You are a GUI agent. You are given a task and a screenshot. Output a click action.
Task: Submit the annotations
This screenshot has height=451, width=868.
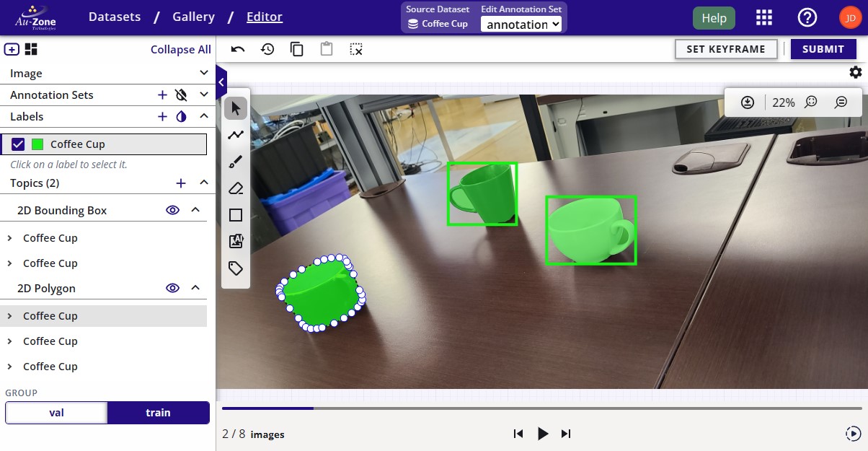click(823, 49)
